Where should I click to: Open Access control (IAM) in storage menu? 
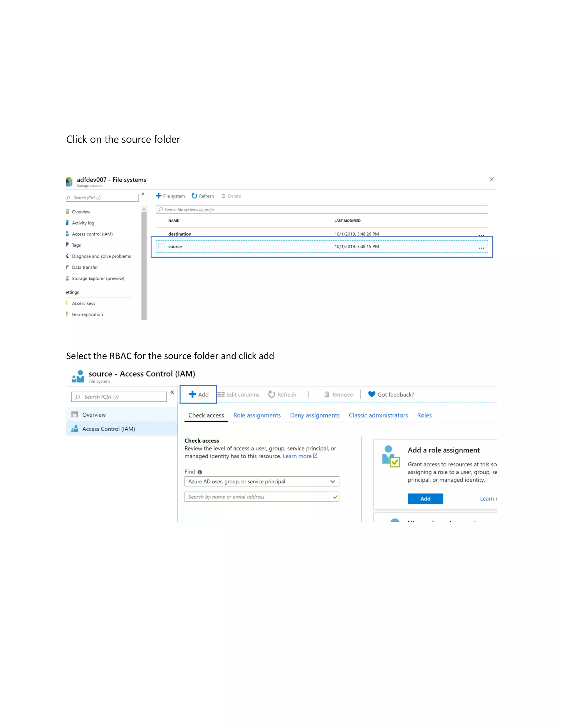pyautogui.click(x=92, y=234)
